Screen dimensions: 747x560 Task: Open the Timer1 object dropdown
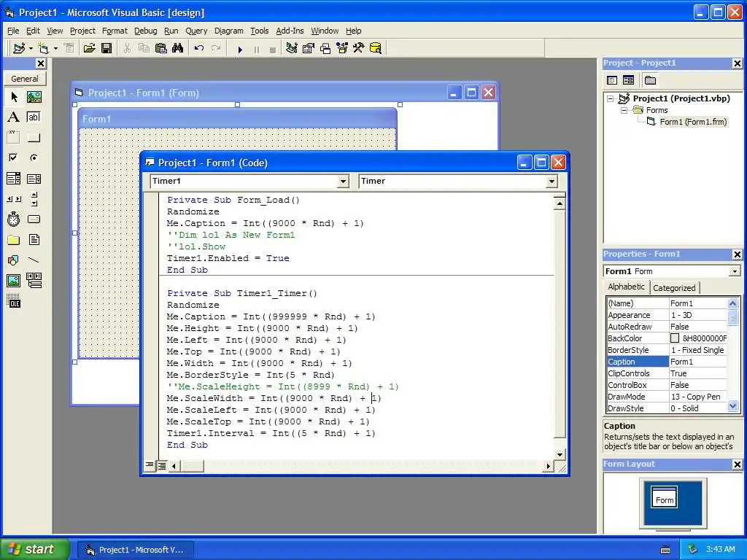(343, 181)
